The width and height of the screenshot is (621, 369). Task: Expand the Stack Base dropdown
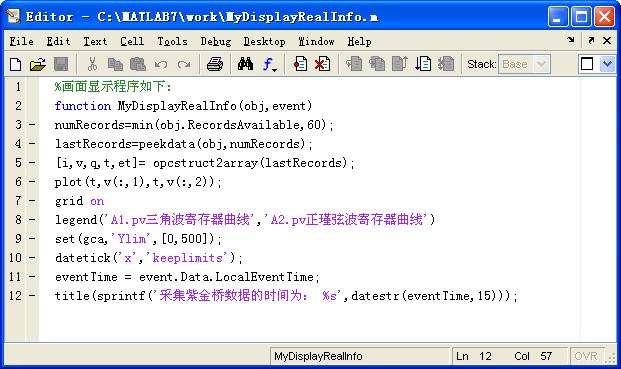[x=541, y=64]
